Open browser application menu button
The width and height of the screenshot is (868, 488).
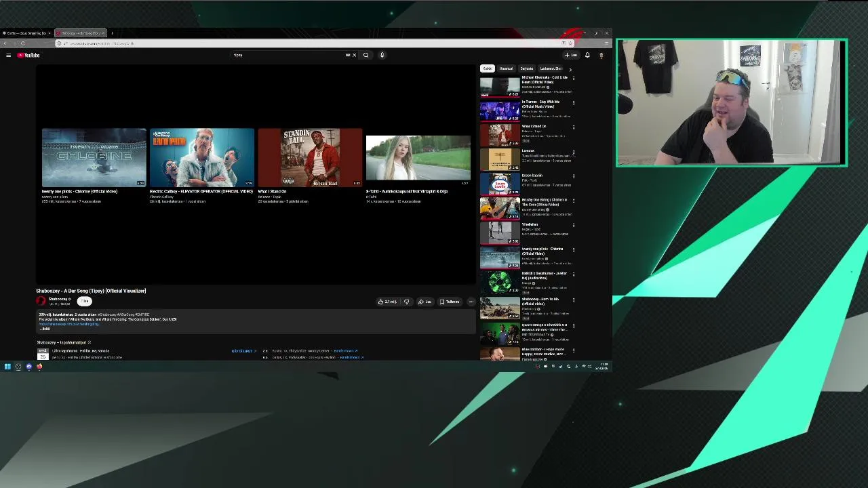[x=606, y=43]
